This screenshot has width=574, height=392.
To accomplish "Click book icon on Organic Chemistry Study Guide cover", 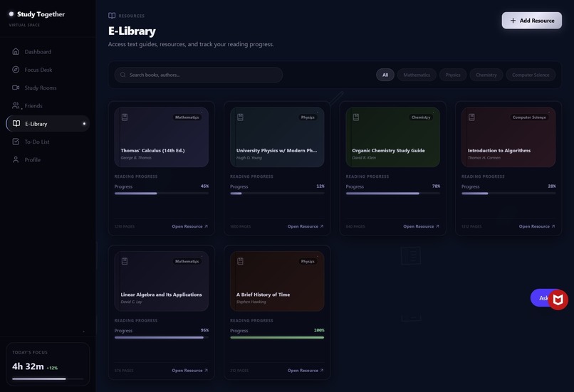I will coord(356,117).
